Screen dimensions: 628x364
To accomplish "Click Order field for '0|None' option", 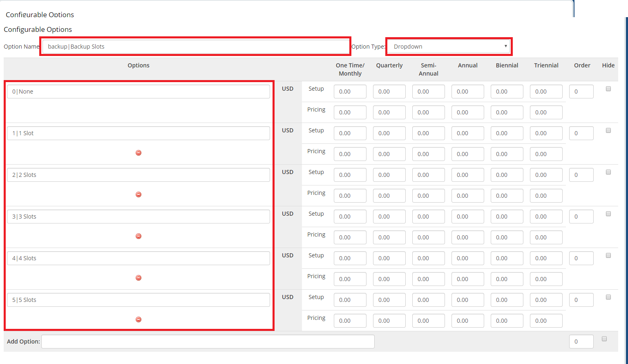I will (x=581, y=92).
